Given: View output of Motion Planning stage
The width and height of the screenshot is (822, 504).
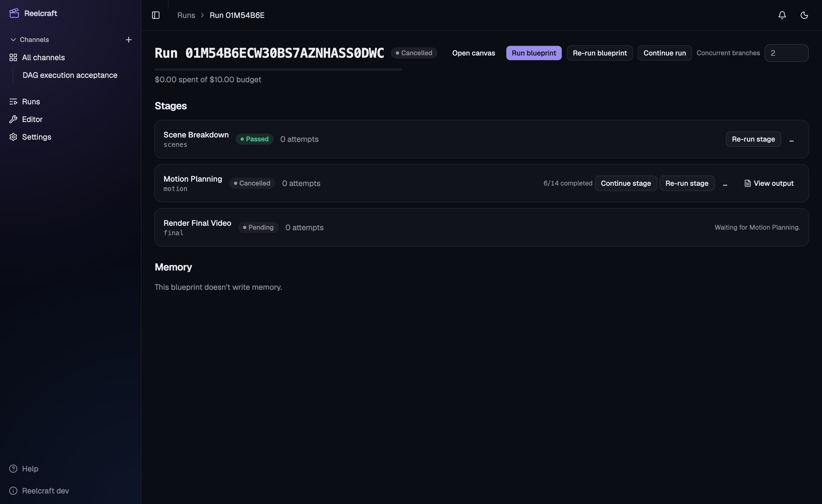Looking at the screenshot, I should 769,183.
